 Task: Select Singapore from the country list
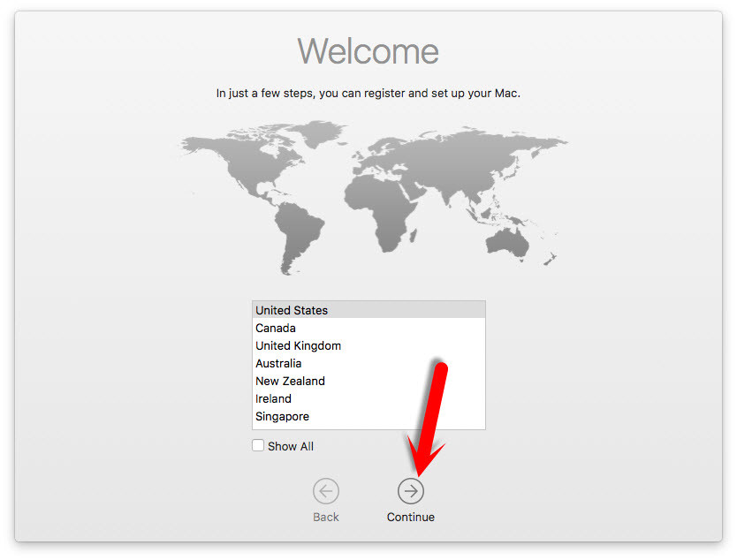pos(368,416)
